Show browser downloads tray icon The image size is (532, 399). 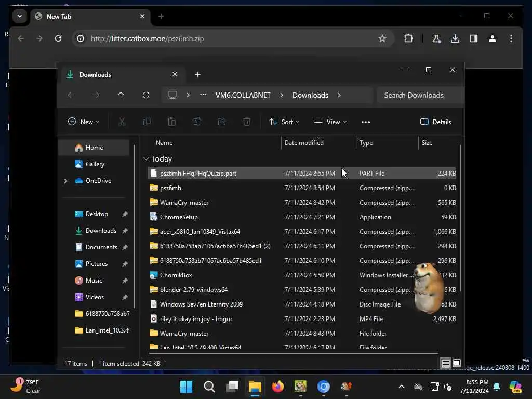pos(455,38)
